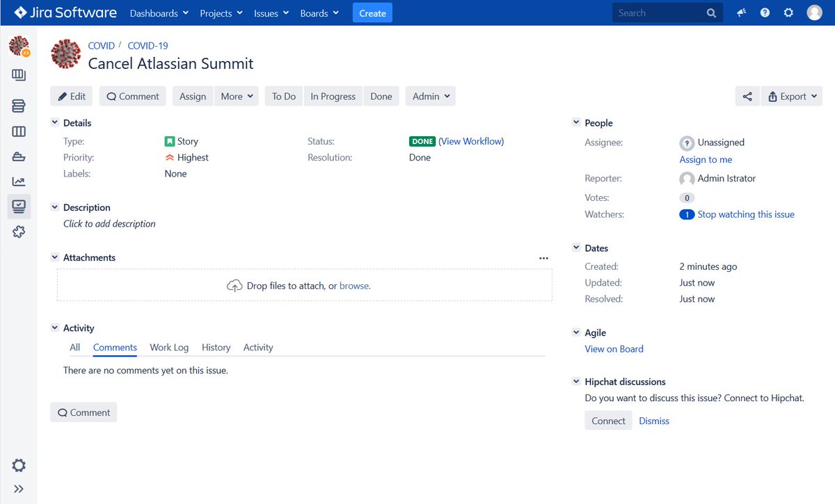
Task: Click the large coronavirus issue avatar
Action: [66, 54]
